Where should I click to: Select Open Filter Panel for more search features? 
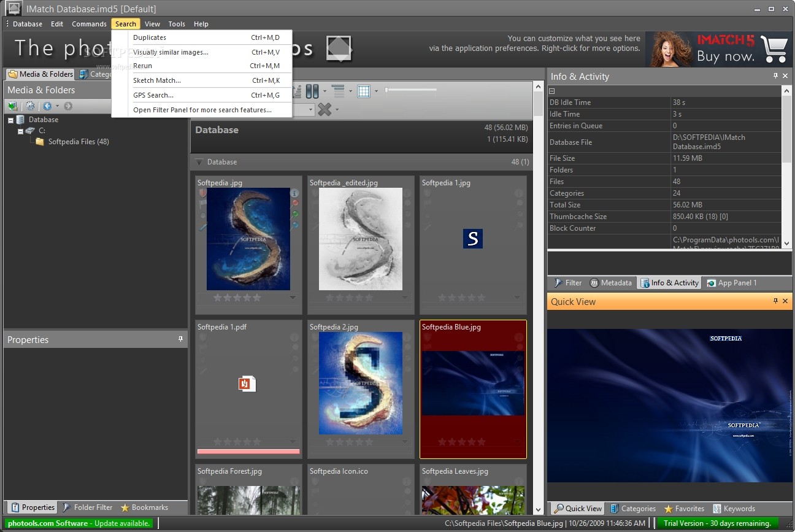point(202,110)
